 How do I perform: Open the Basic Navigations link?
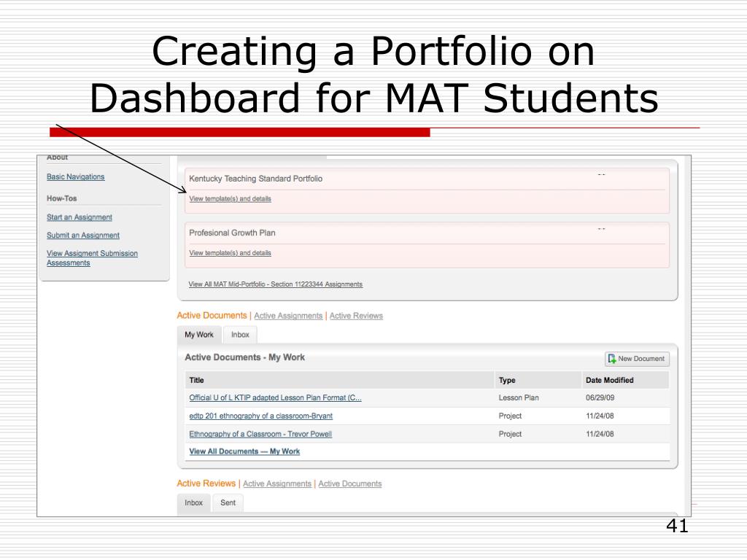[75, 176]
